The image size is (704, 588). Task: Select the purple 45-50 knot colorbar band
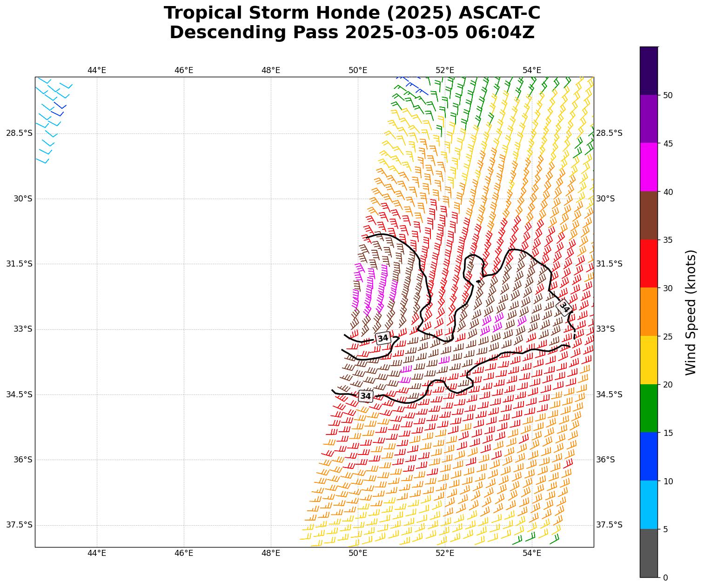(x=649, y=119)
